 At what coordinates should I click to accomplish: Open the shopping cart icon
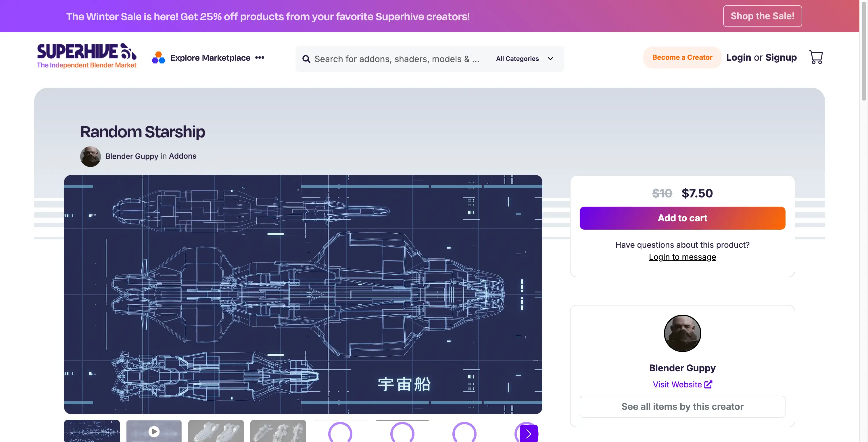point(816,57)
